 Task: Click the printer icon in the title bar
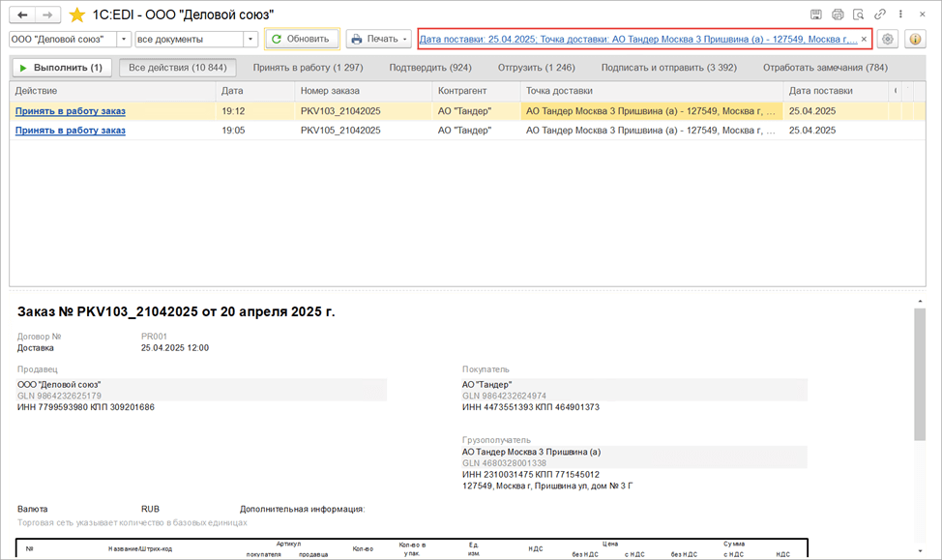838,15
